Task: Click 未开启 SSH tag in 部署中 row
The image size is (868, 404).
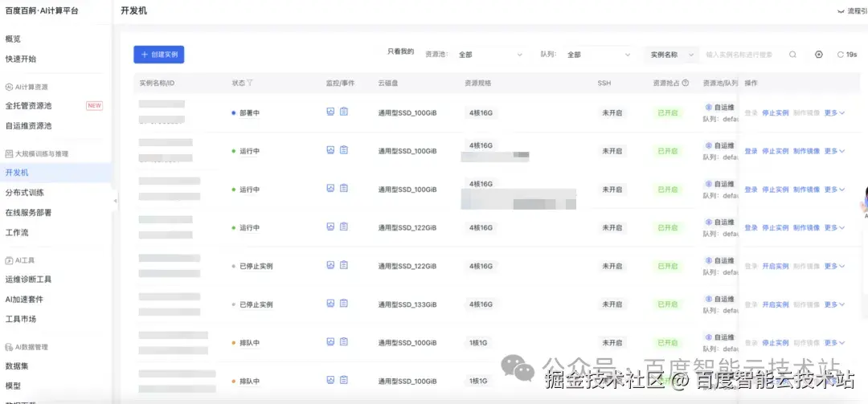Action: (x=612, y=113)
